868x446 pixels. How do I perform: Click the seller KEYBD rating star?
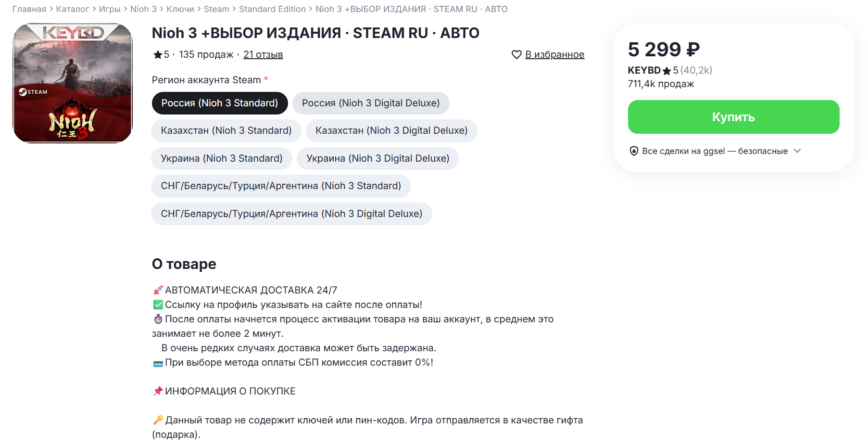pos(667,71)
